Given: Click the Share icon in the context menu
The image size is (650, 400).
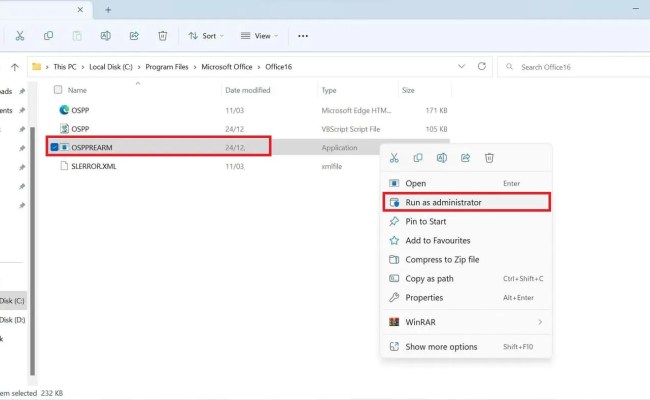Looking at the screenshot, I should [466, 158].
